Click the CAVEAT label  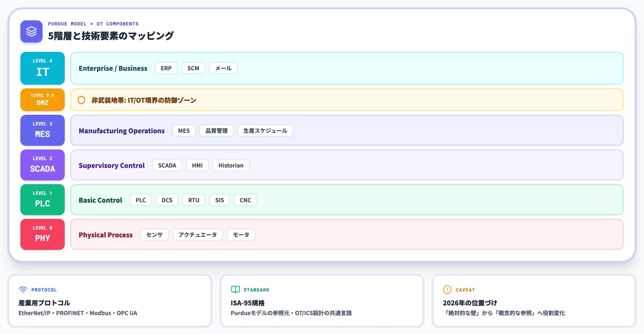pos(465,290)
